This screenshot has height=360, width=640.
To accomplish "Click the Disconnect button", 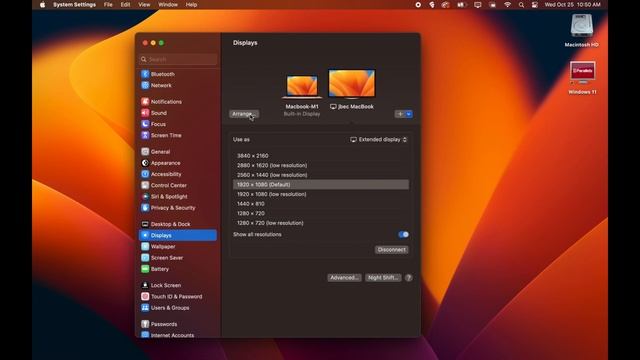I will click(391, 250).
